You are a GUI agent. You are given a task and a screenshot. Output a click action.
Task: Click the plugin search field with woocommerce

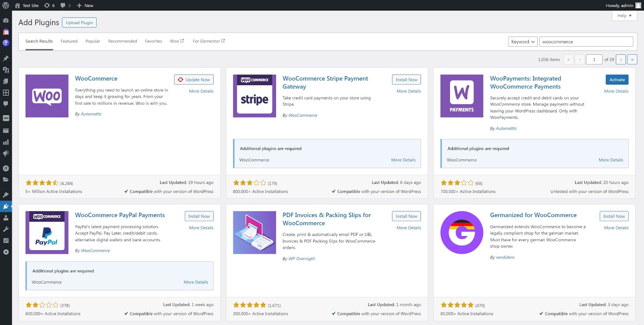586,41
